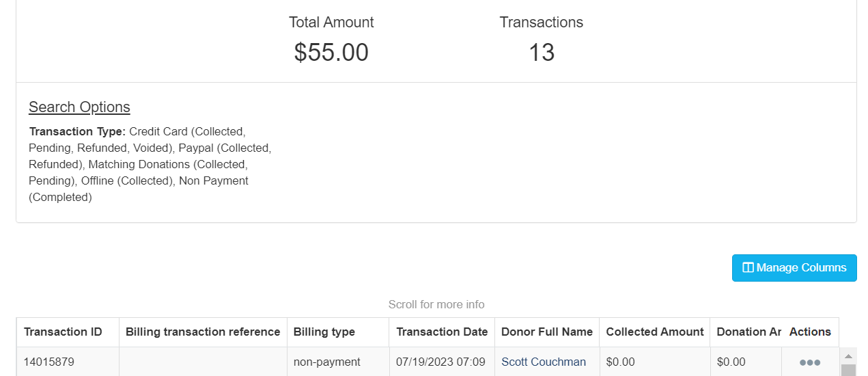
Task: Click the Actions column header
Action: pos(810,332)
